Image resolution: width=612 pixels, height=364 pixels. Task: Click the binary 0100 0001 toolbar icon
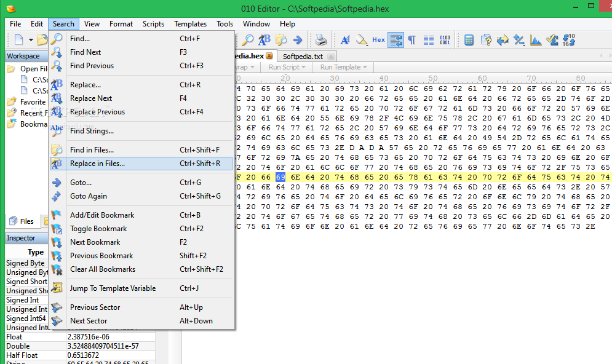(x=445, y=40)
